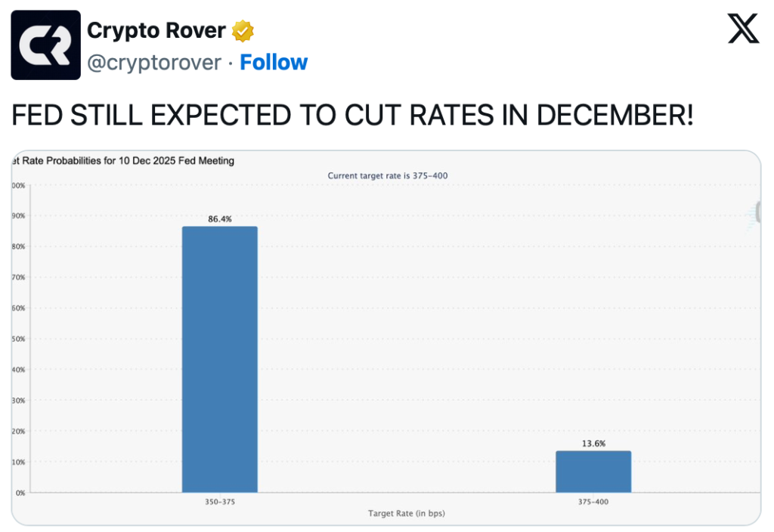Follow the cryptorover account

[274, 62]
